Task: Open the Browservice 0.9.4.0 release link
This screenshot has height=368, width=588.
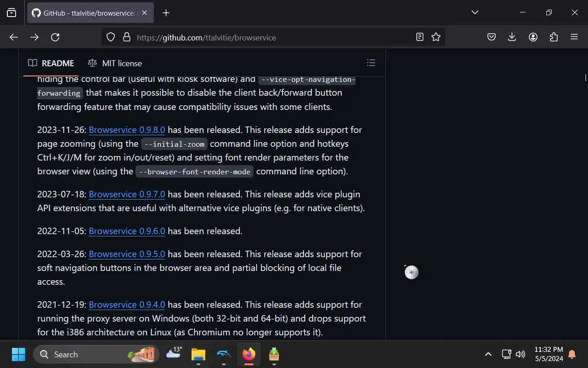Action: [x=127, y=305]
